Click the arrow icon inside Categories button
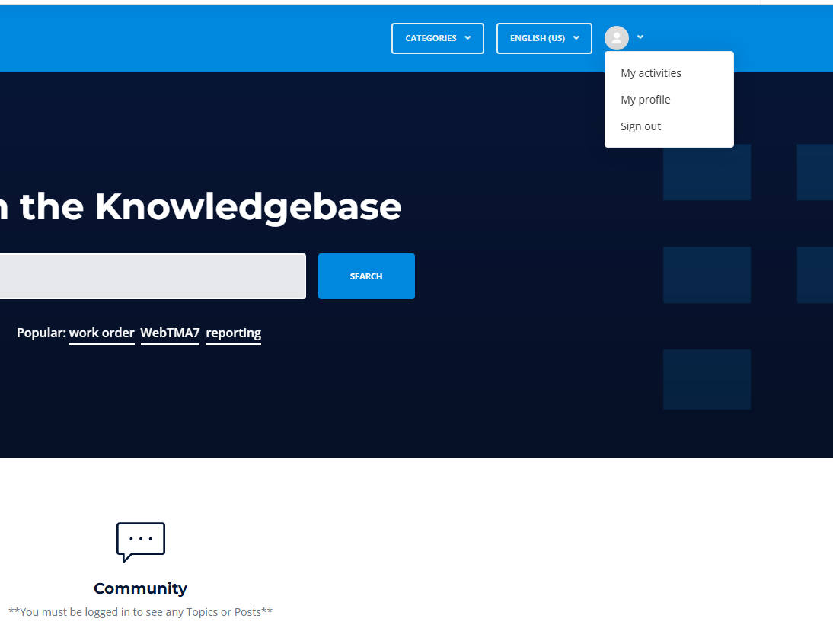 click(468, 38)
